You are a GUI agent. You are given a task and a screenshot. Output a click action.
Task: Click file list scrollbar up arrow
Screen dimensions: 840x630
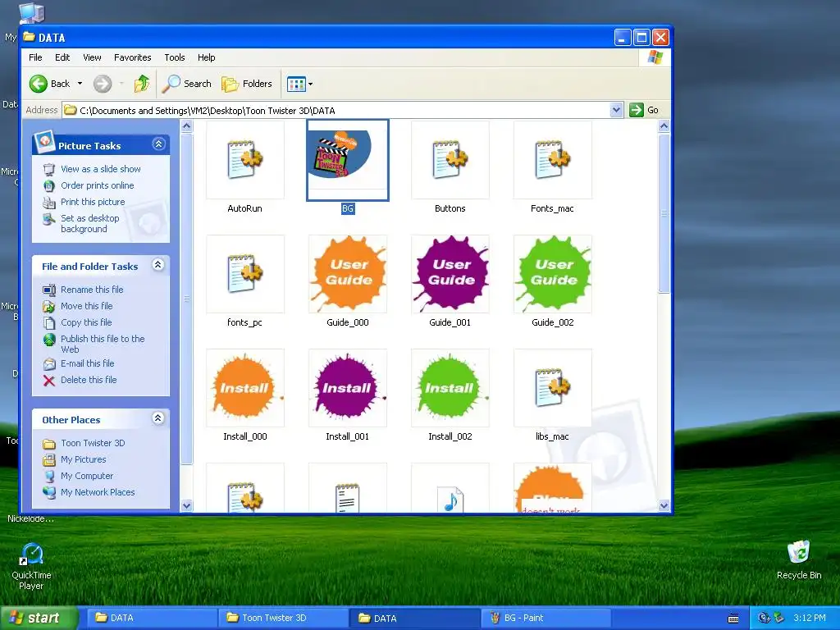[664, 126]
